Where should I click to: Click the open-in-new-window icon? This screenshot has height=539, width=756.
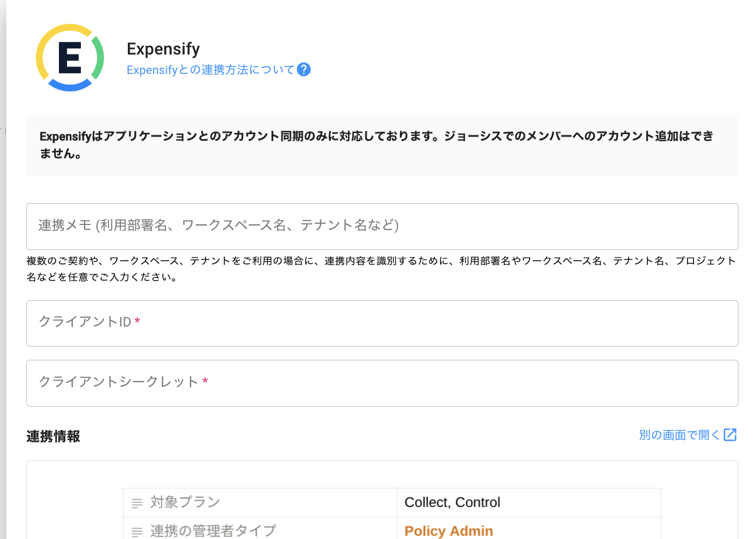730,435
